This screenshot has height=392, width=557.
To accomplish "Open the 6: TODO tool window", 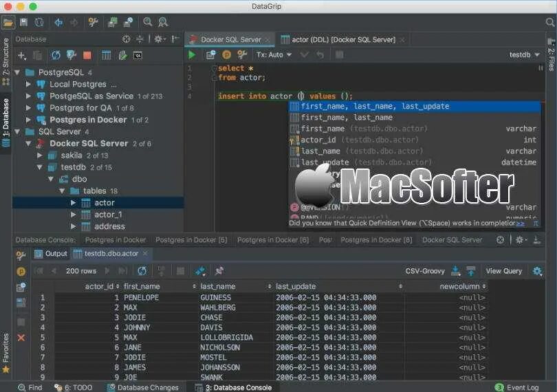I will tap(73, 387).
